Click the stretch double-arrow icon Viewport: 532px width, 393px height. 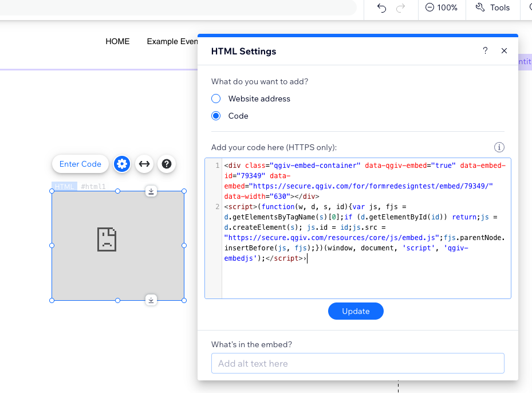(x=144, y=164)
